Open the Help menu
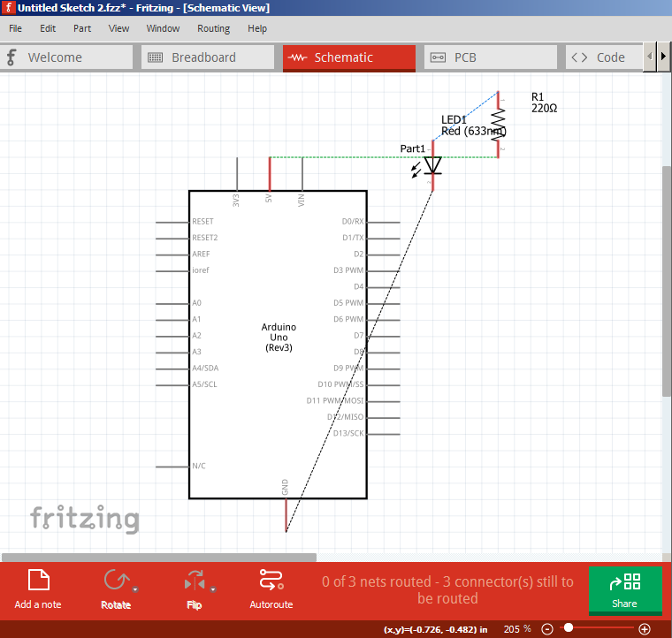The image size is (672, 638). (257, 28)
